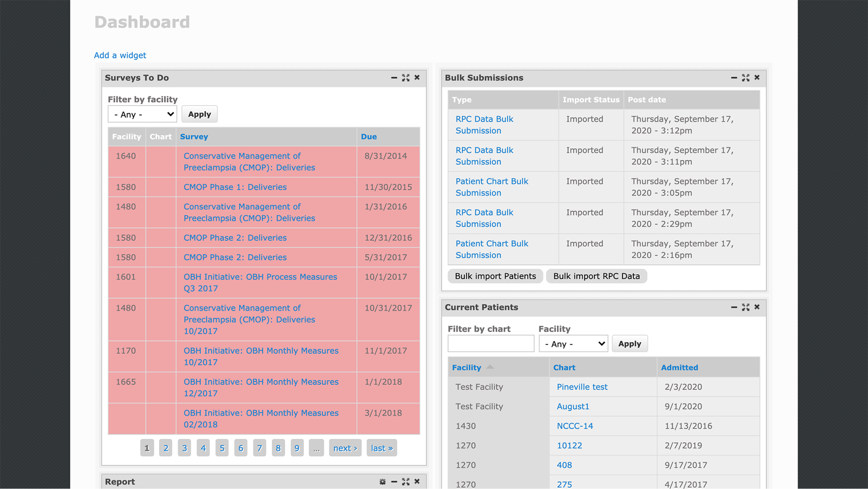Click the Filter by chart input field
Viewport: 868px width, 489px height.
click(x=491, y=343)
